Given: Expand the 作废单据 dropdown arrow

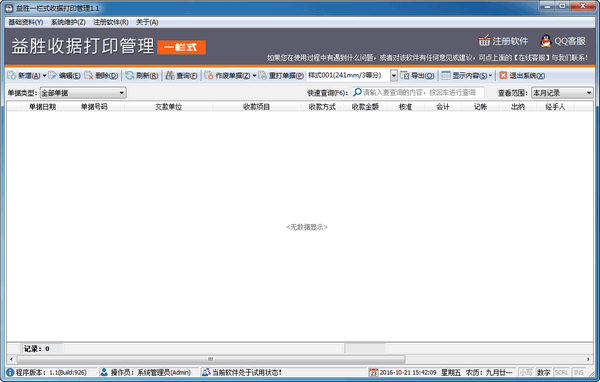Looking at the screenshot, I should pos(254,75).
